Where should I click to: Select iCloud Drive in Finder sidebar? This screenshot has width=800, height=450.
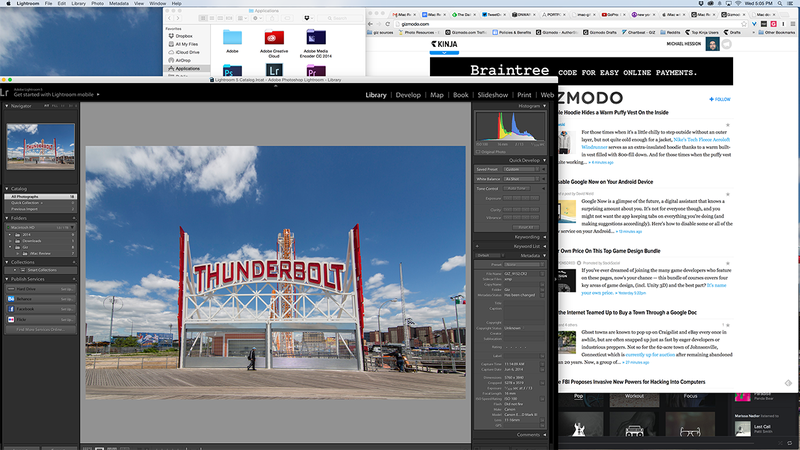click(x=187, y=52)
